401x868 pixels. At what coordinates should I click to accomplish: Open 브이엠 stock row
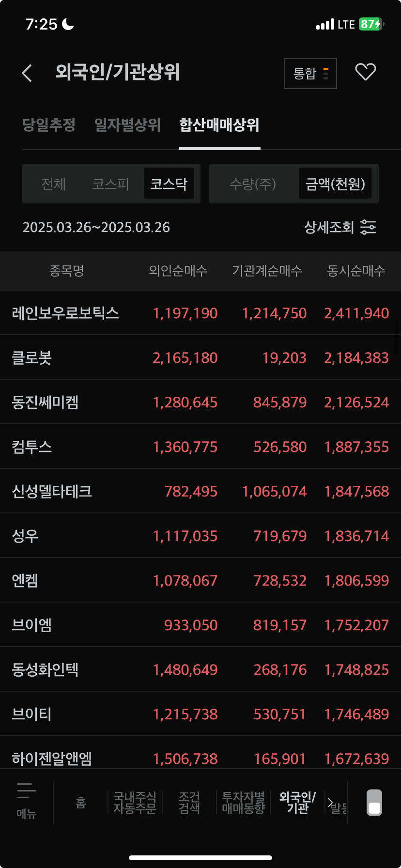pos(200,625)
